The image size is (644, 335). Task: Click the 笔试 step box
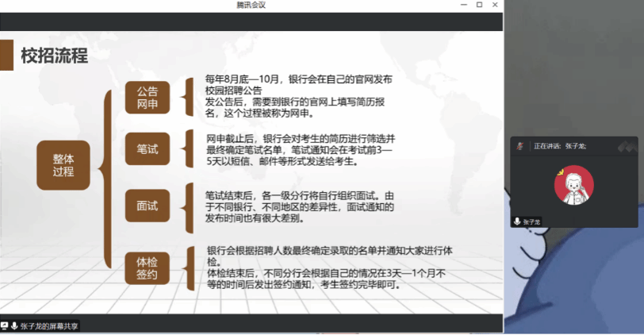(x=148, y=148)
